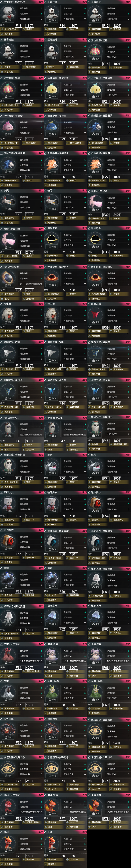Image resolution: width=131 pixels, height=868 pixels.
Task: Click the F34 label
Action: click(19, 290)
